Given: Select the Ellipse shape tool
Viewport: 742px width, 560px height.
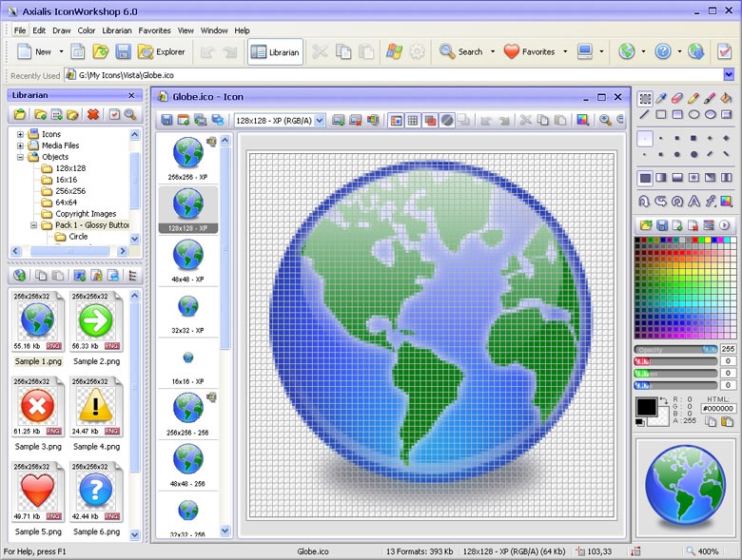Looking at the screenshot, I should pyautogui.click(x=693, y=114).
